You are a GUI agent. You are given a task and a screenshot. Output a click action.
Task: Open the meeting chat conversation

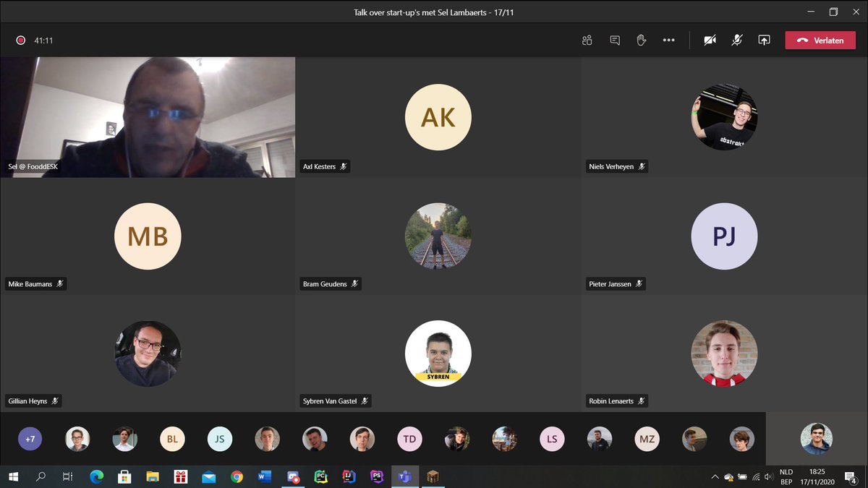click(615, 40)
